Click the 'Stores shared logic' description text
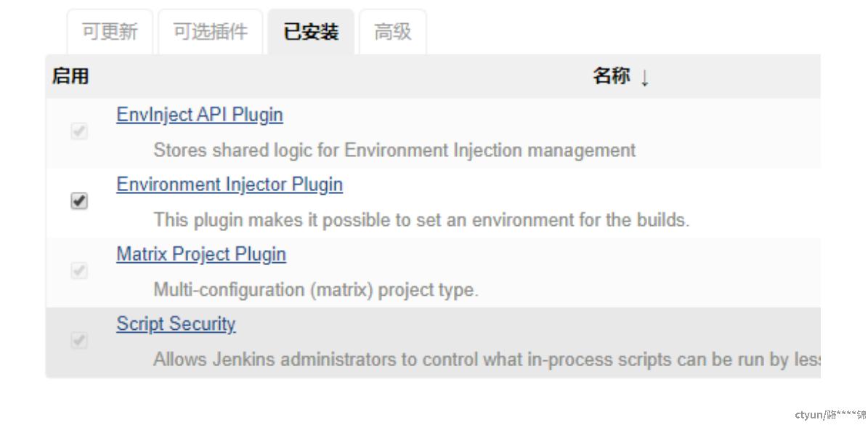Screen dimensions: 868x425 pyautogui.click(x=394, y=150)
